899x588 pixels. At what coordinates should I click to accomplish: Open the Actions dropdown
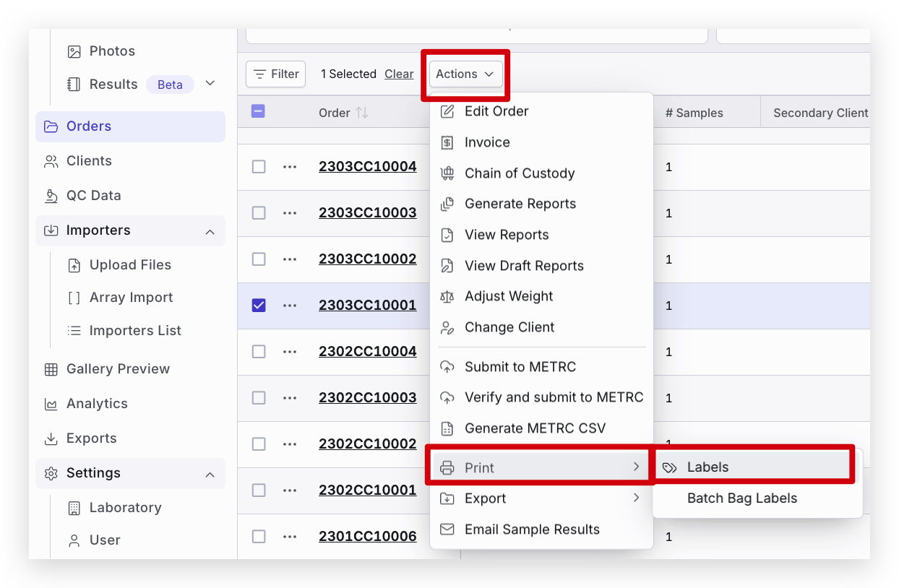click(465, 74)
